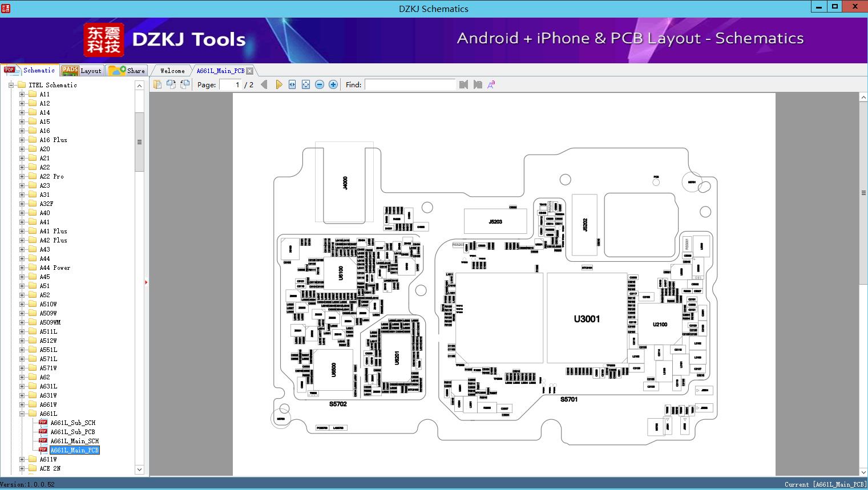Image resolution: width=868 pixels, height=490 pixels.
Task: Click the DZKJ app icon in title bar
Action: click(x=6, y=8)
